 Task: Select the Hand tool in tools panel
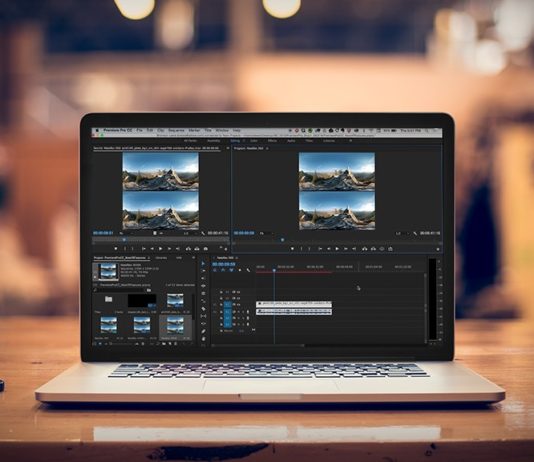(203, 339)
